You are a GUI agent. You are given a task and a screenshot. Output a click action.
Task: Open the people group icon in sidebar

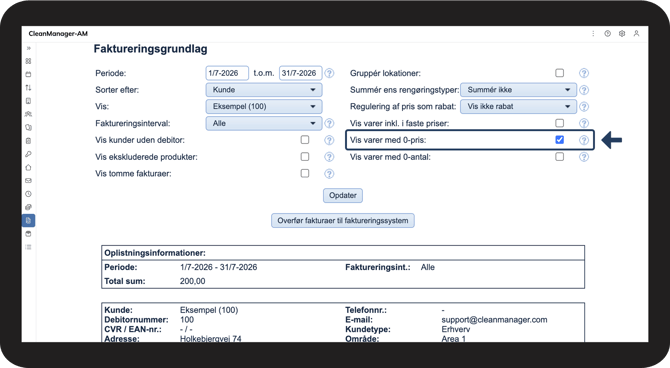pos(28,114)
